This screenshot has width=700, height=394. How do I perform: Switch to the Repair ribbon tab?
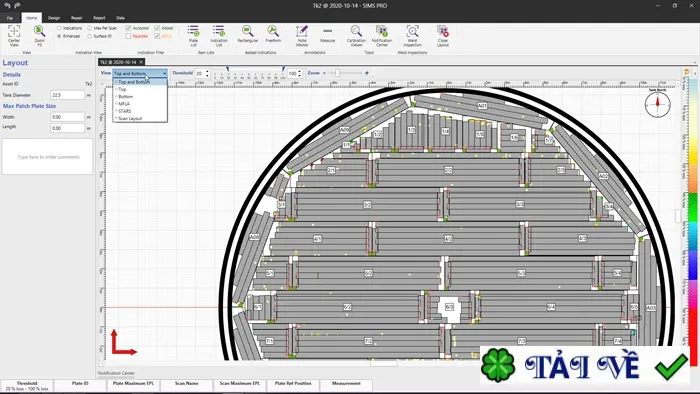tap(77, 18)
